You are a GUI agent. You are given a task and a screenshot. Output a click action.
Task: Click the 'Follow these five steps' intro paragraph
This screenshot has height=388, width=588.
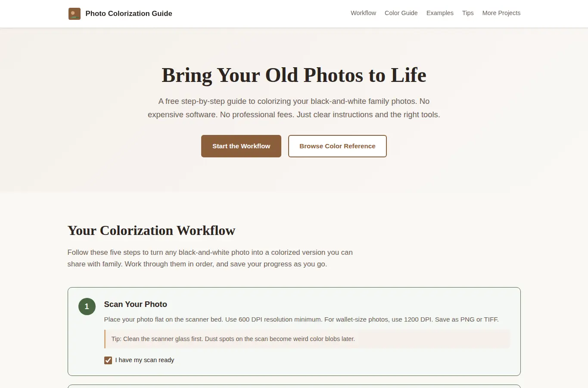210,258
